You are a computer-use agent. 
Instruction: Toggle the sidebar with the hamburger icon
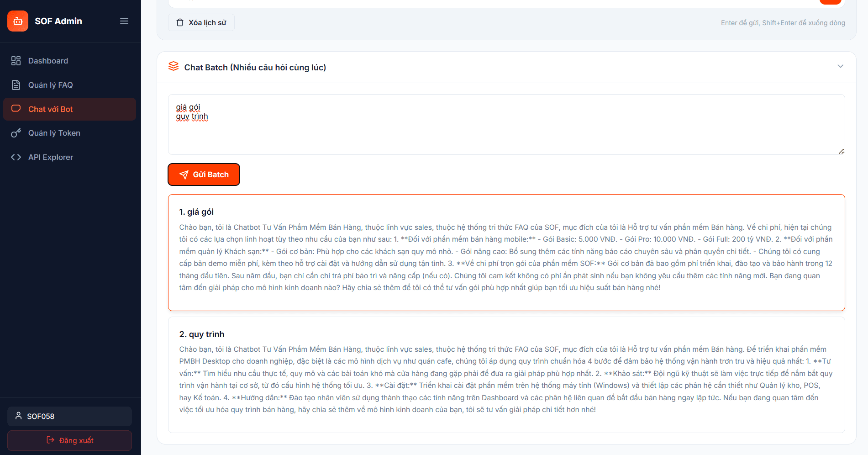(124, 21)
